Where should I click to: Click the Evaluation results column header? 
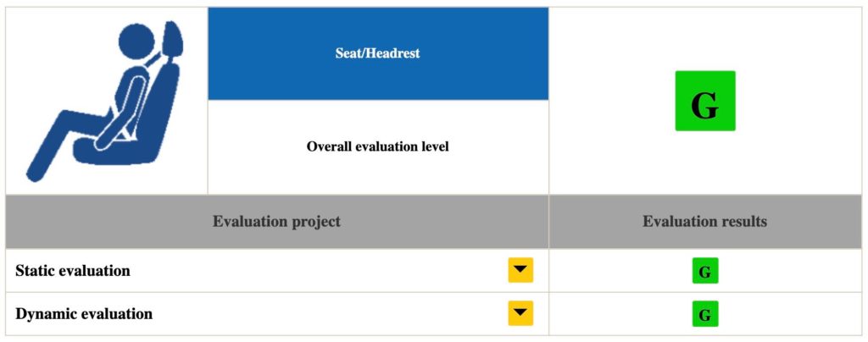704,222
